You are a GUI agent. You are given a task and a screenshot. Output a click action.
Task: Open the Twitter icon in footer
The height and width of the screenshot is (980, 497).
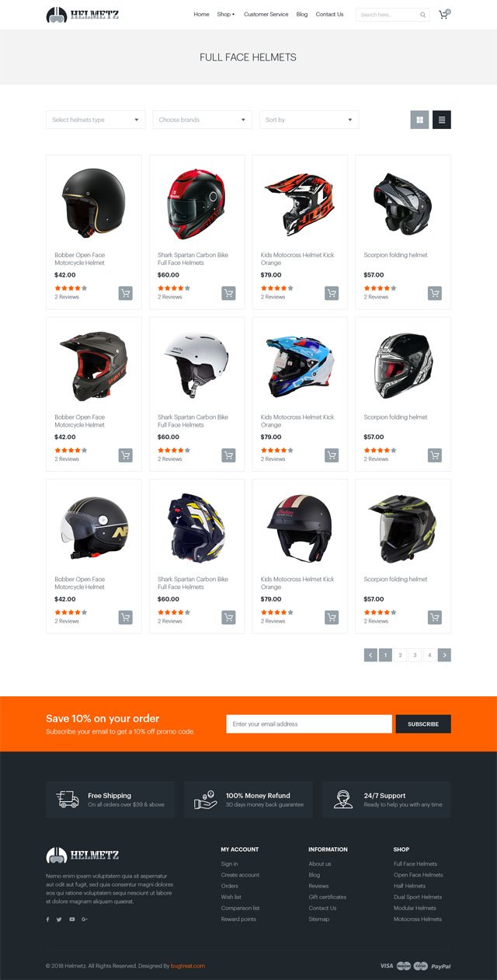click(x=59, y=919)
